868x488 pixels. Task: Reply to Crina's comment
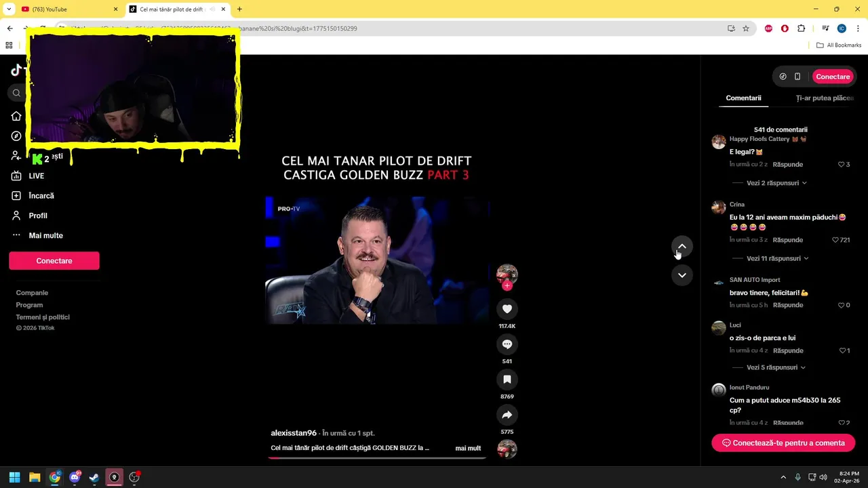tap(787, 240)
